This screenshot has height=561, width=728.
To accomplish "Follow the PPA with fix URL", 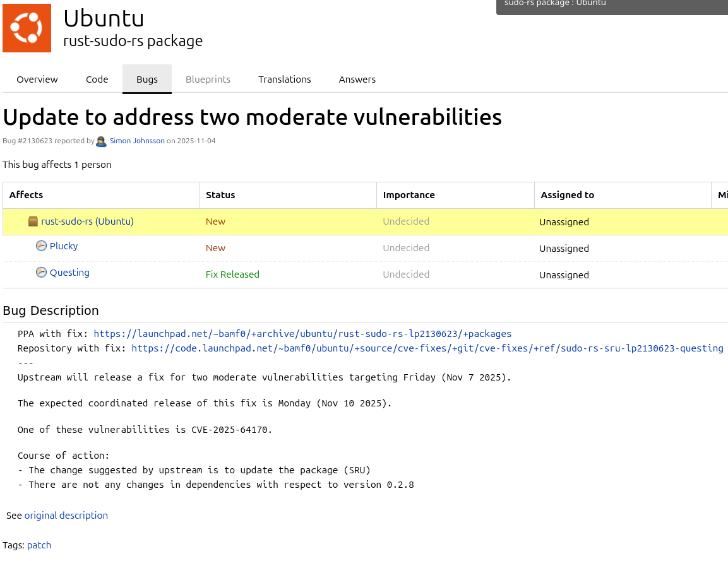I will [x=302, y=334].
